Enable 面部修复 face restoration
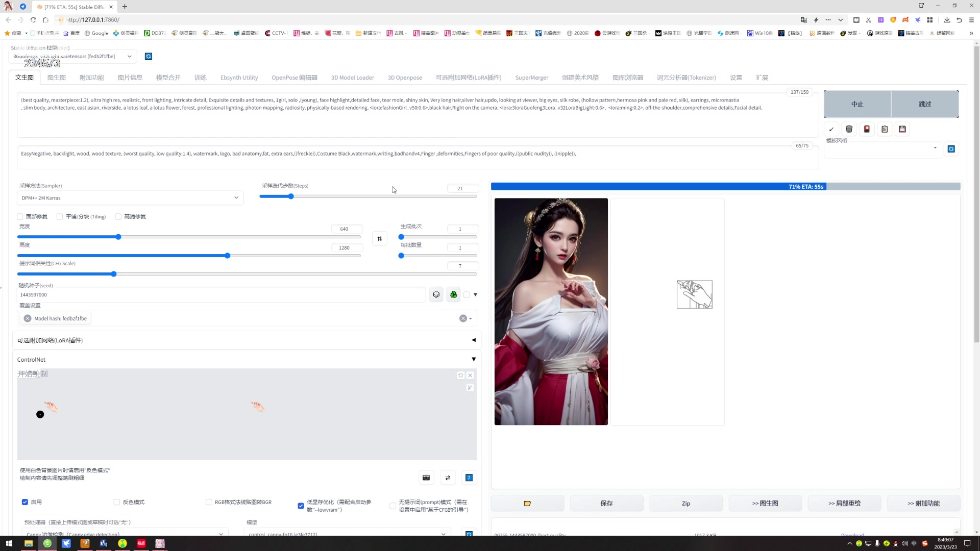980x551 pixels. click(20, 216)
